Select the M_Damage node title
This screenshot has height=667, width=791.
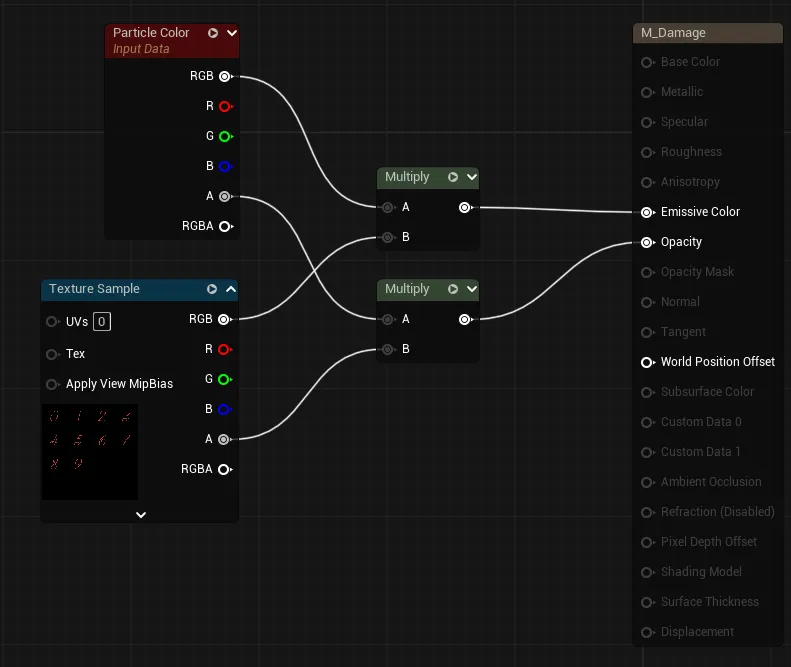(673, 33)
